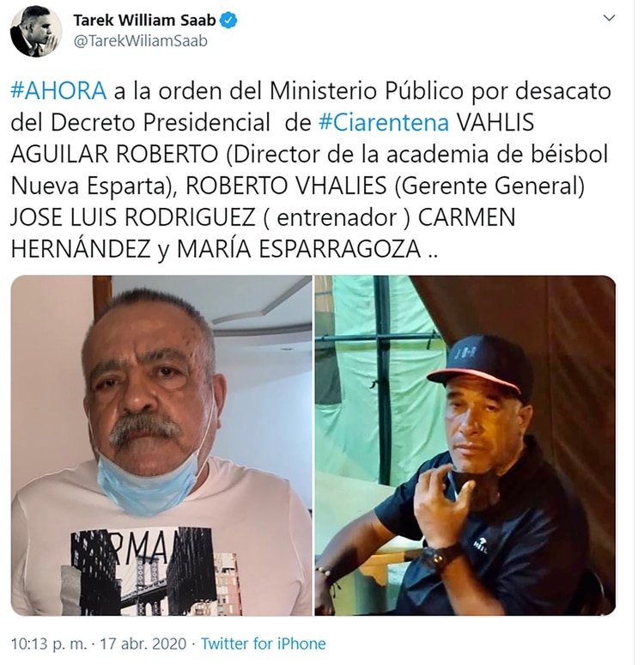Open the display name Tarek William Saab
Image resolution: width=644 pixels, height=665 pixels.
tap(144, 20)
